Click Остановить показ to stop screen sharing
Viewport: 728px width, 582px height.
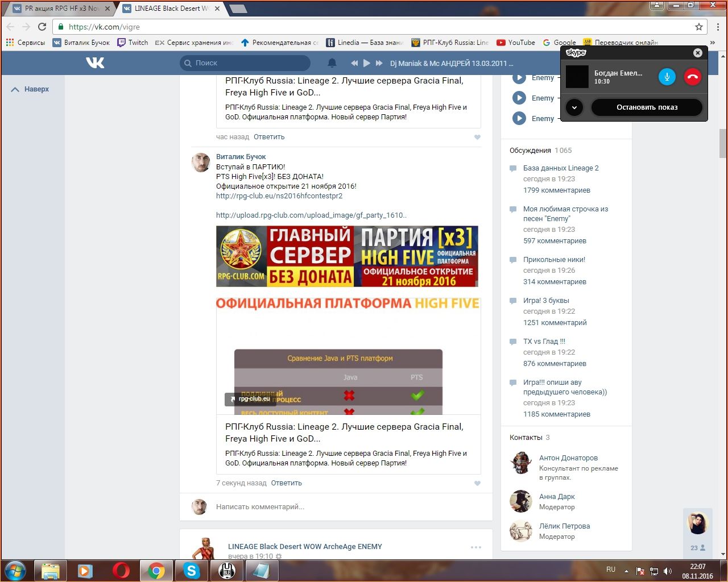pyautogui.click(x=647, y=107)
